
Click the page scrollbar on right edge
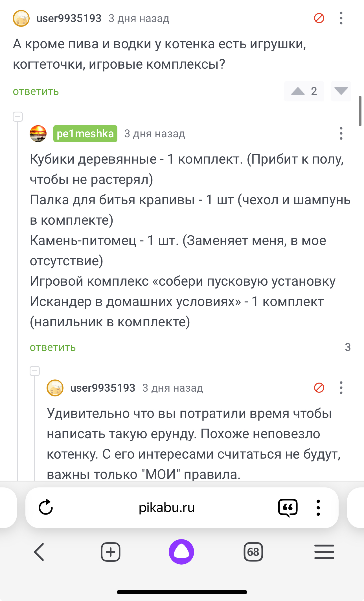point(360,111)
